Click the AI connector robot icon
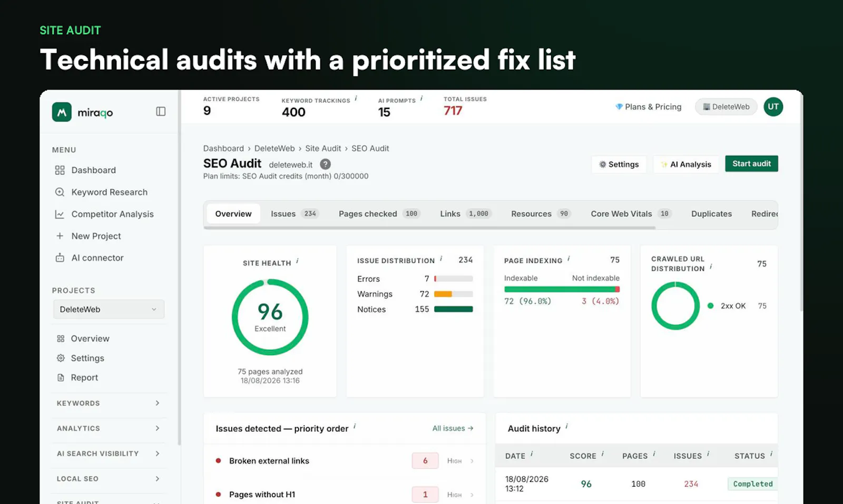This screenshot has height=504, width=843. click(60, 258)
